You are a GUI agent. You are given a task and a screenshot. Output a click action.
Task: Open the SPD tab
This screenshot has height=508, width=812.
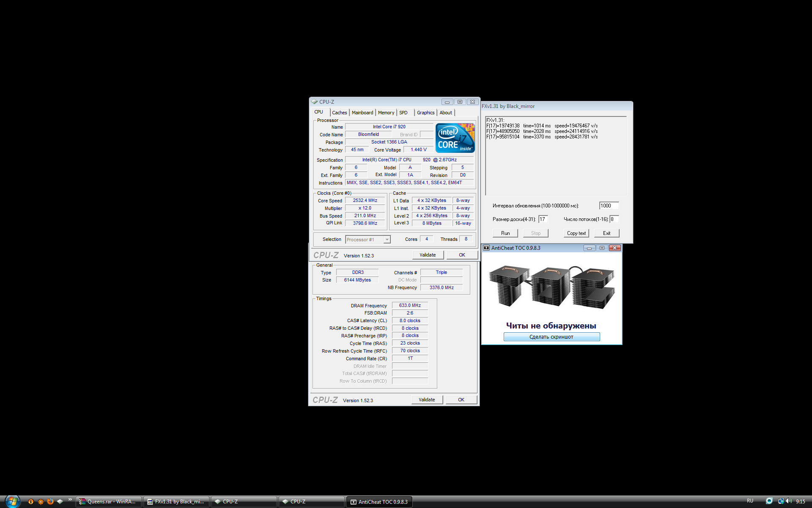click(x=403, y=113)
